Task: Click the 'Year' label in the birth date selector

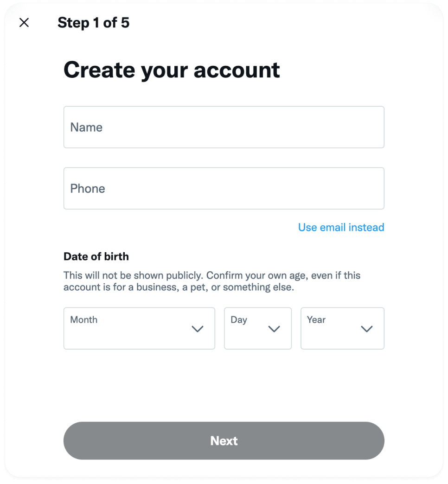Action: [x=316, y=320]
